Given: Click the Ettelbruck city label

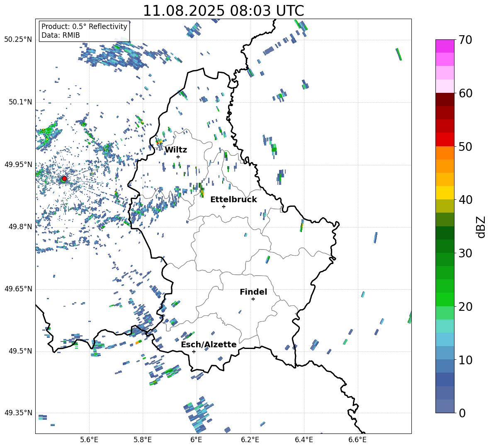Looking at the screenshot, I should [233, 200].
